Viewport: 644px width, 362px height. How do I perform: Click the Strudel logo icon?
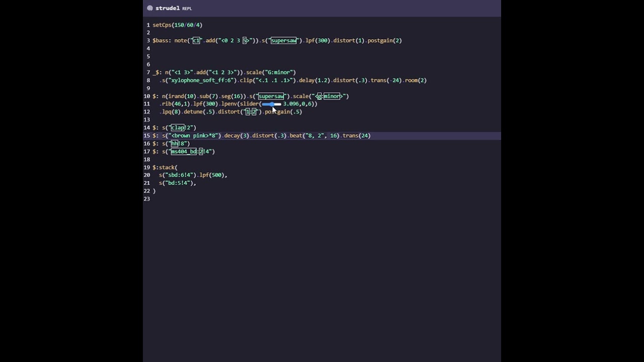pyautogui.click(x=149, y=8)
